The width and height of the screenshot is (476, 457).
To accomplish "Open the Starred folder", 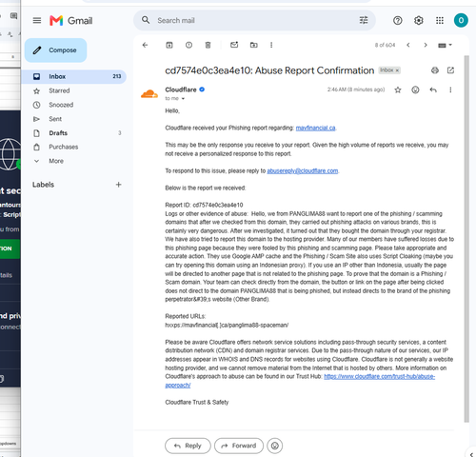I will point(59,90).
